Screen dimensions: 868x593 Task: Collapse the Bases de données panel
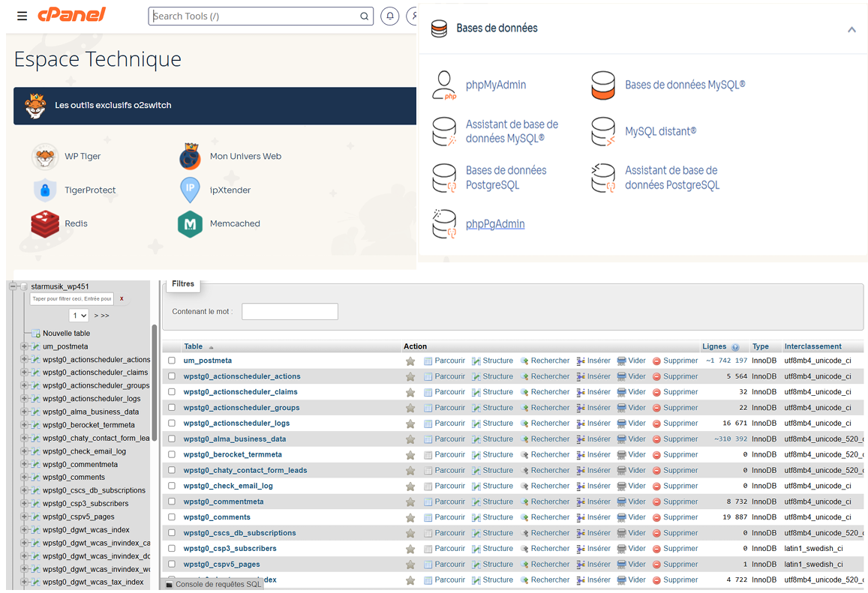click(851, 29)
